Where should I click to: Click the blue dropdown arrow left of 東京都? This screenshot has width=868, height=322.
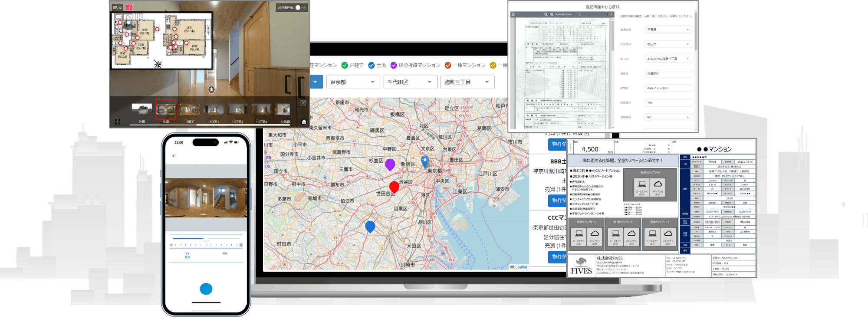(316, 82)
